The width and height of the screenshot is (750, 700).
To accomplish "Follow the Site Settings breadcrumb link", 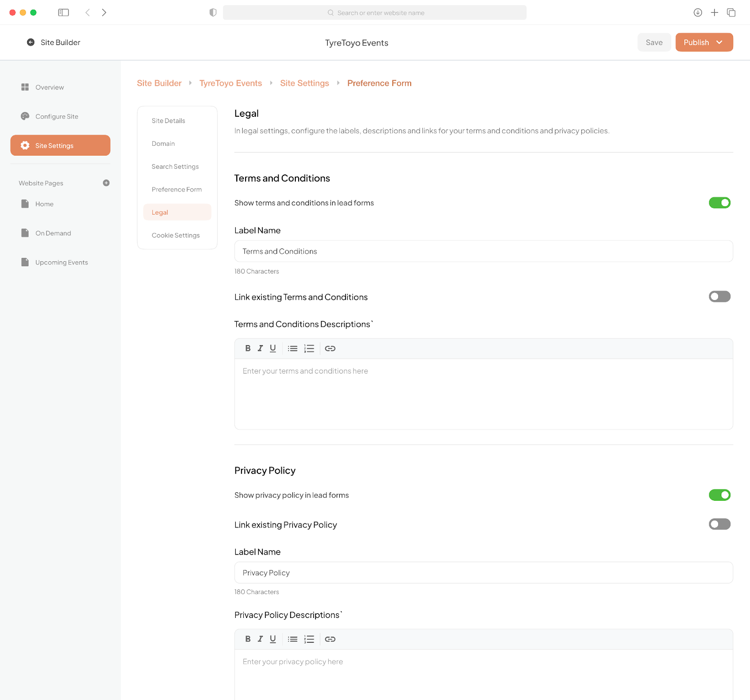I will [x=305, y=83].
